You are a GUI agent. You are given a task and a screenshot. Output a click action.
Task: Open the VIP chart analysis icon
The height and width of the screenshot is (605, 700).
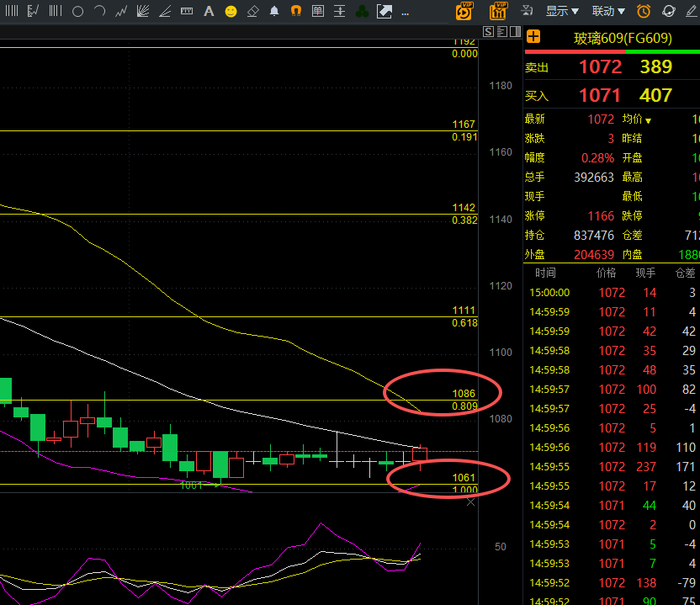tap(498, 11)
